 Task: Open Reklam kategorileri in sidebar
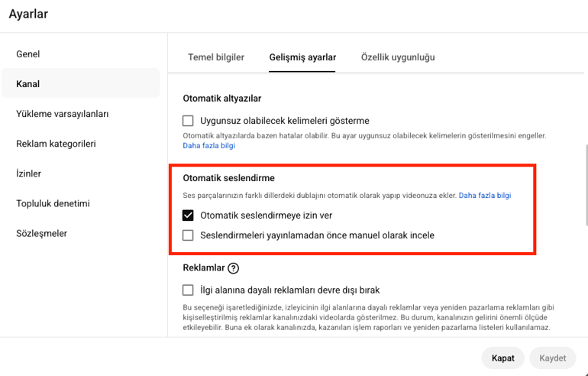56,144
